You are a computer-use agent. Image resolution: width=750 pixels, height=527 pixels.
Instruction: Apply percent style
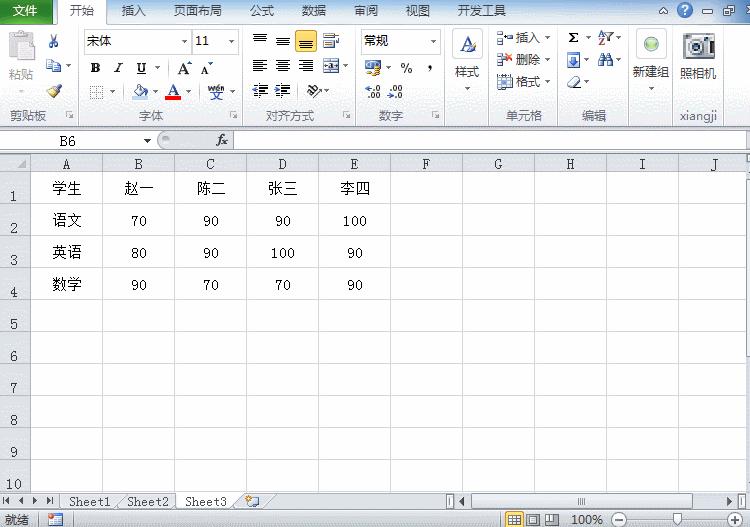click(406, 68)
